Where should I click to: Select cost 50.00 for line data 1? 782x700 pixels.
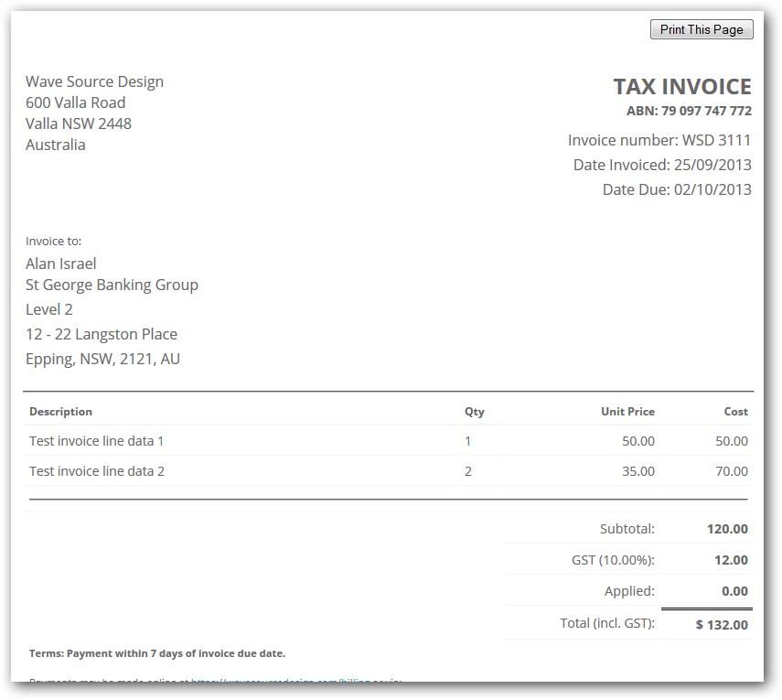point(732,440)
